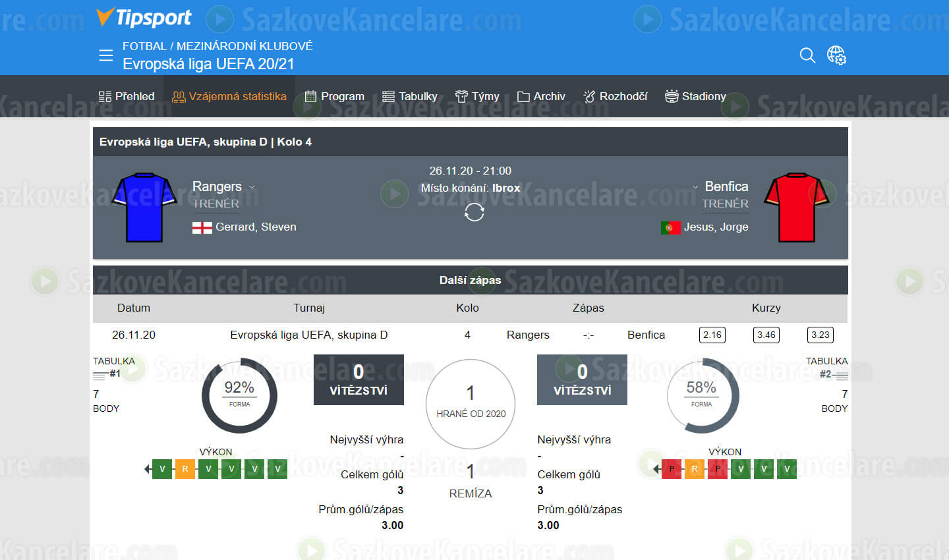Viewport: 949px width, 560px height.
Task: Click the refresh icon under Ibrox
Action: pyautogui.click(x=474, y=212)
